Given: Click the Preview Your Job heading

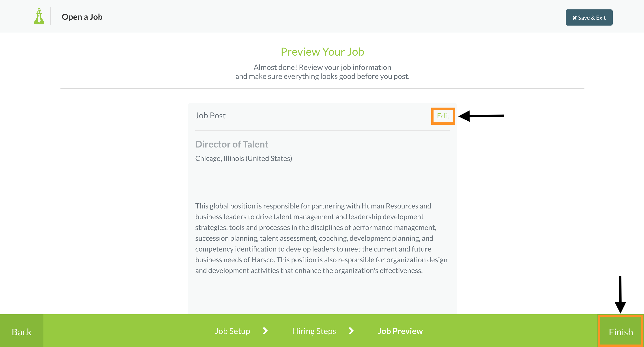Looking at the screenshot, I should pos(322,52).
